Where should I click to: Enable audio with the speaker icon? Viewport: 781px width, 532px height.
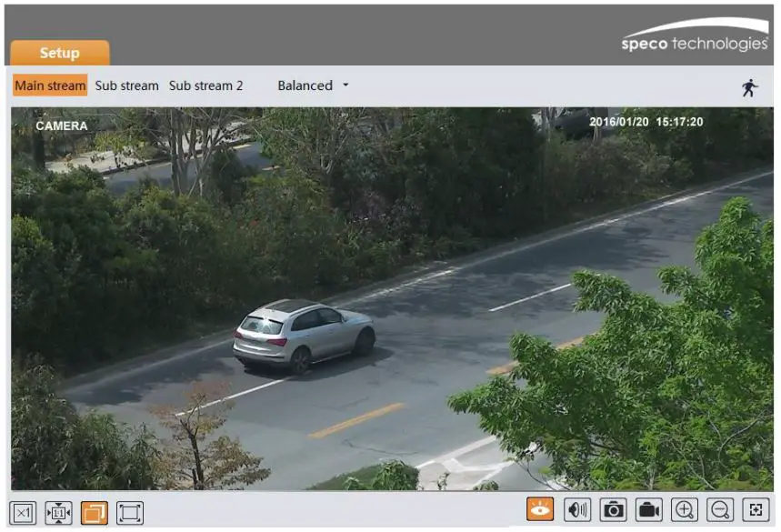(x=578, y=512)
